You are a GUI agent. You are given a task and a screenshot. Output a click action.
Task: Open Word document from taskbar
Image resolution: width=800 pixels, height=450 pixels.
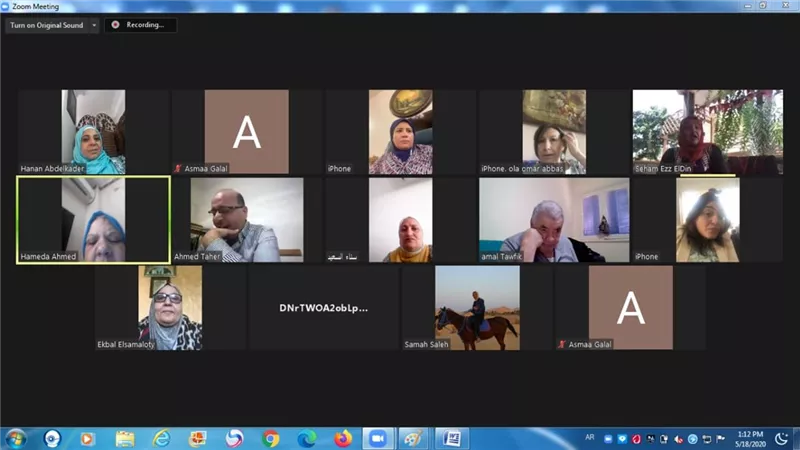[452, 439]
